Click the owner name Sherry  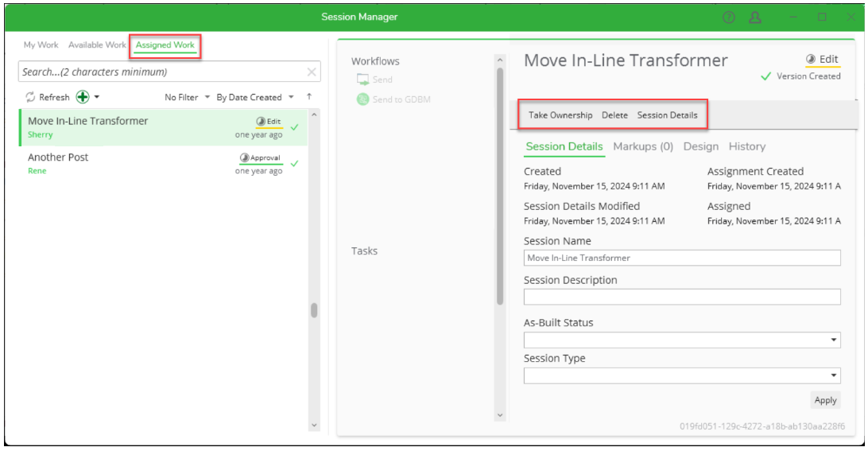coord(41,134)
